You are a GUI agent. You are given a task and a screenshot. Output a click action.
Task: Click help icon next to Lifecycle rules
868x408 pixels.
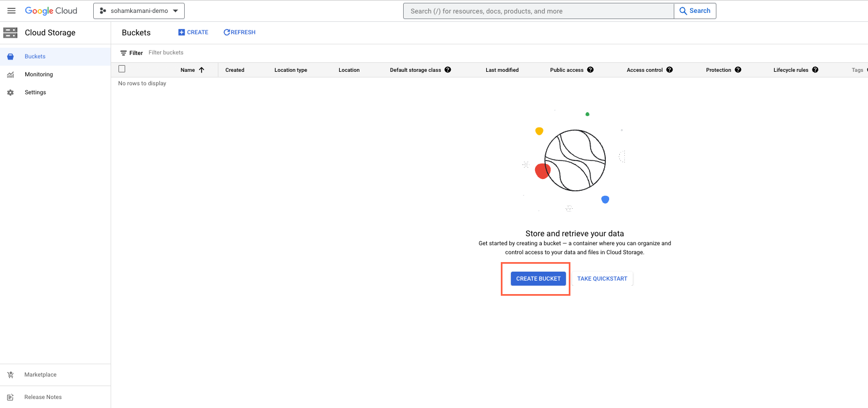(815, 70)
